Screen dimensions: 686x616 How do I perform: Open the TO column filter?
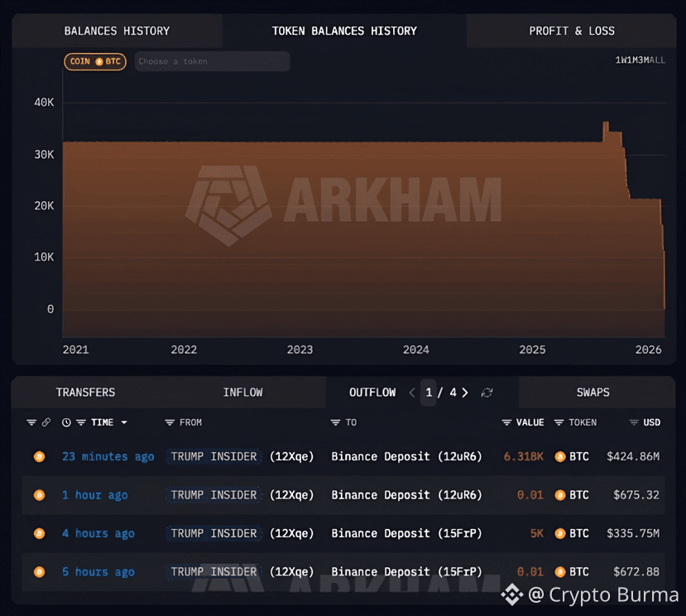click(335, 422)
